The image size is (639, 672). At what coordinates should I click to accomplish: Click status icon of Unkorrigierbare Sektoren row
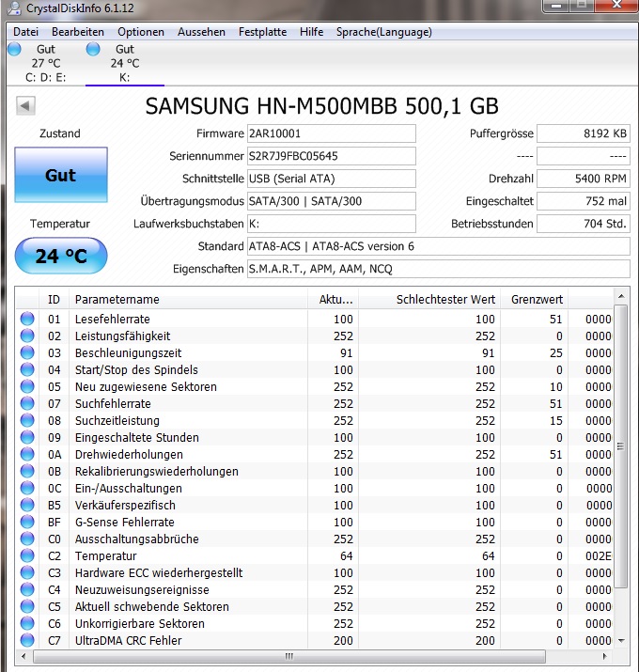tap(27, 623)
